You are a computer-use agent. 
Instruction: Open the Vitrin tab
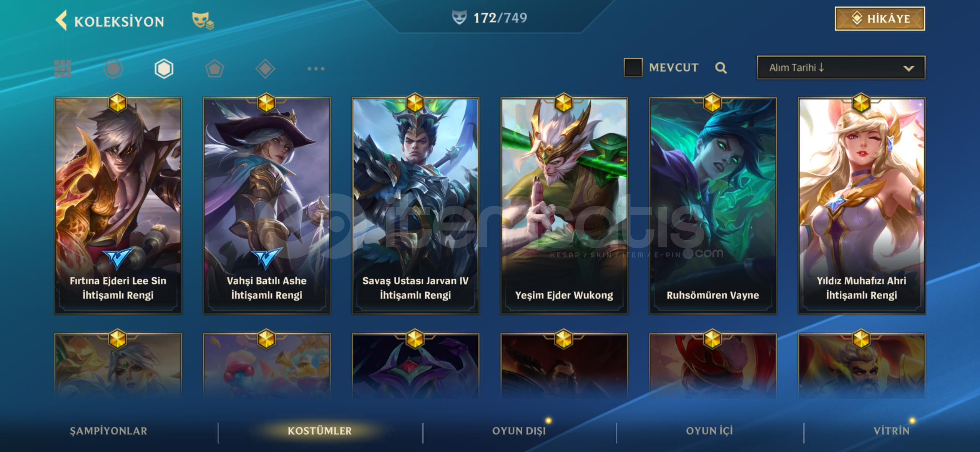892,431
